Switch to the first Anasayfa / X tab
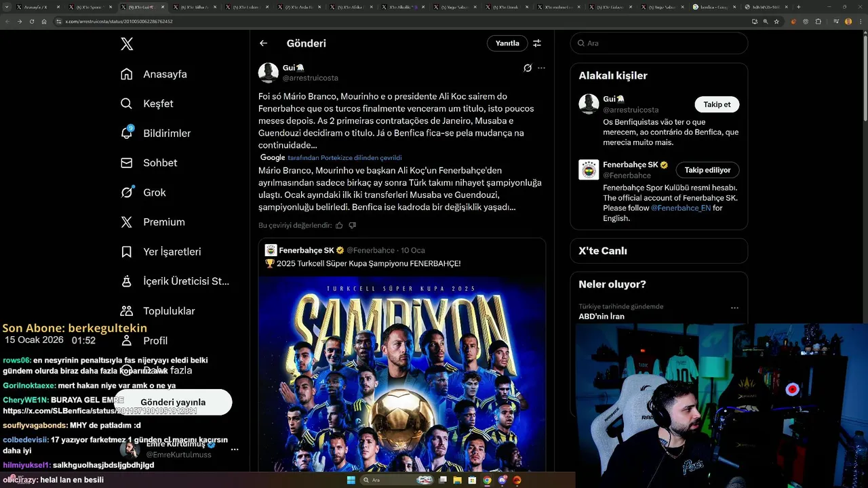Screen dimensions: 868x488 [37, 7]
